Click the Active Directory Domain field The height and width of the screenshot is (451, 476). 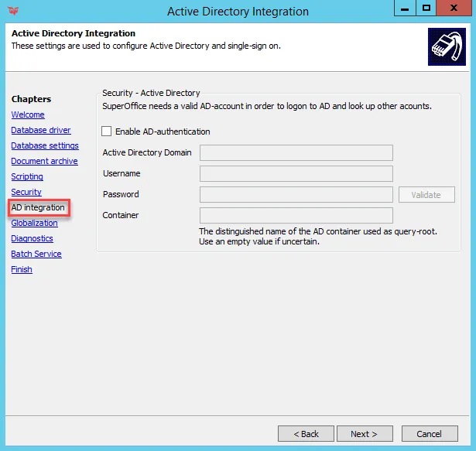[x=296, y=152]
